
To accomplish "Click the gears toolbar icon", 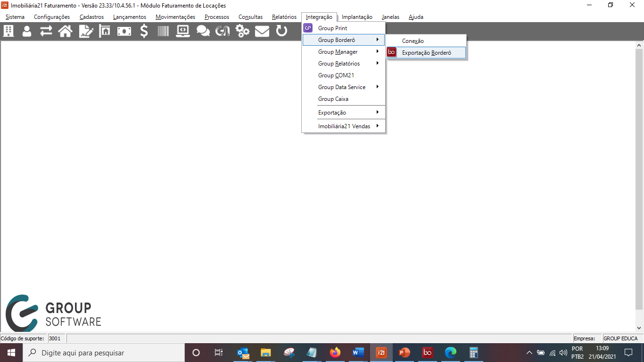I will (x=242, y=31).
